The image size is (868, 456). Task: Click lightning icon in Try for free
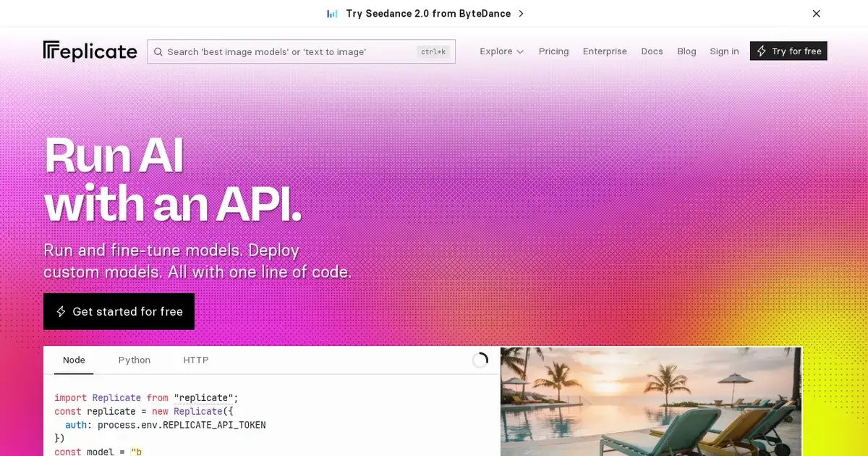pyautogui.click(x=762, y=51)
